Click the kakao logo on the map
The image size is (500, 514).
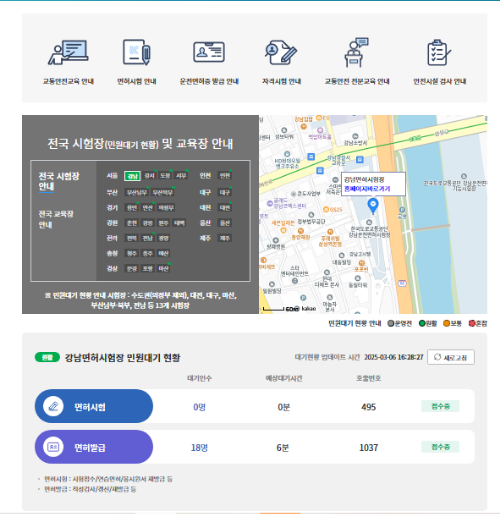click(308, 308)
